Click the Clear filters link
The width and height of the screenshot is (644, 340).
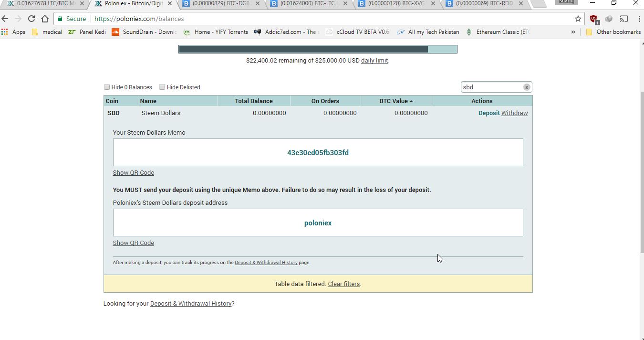pos(343,284)
